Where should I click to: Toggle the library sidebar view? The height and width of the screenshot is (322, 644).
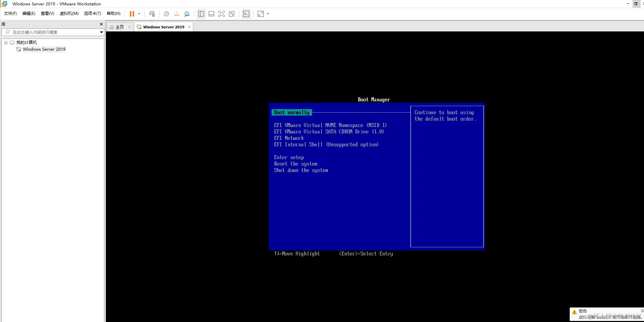click(201, 14)
